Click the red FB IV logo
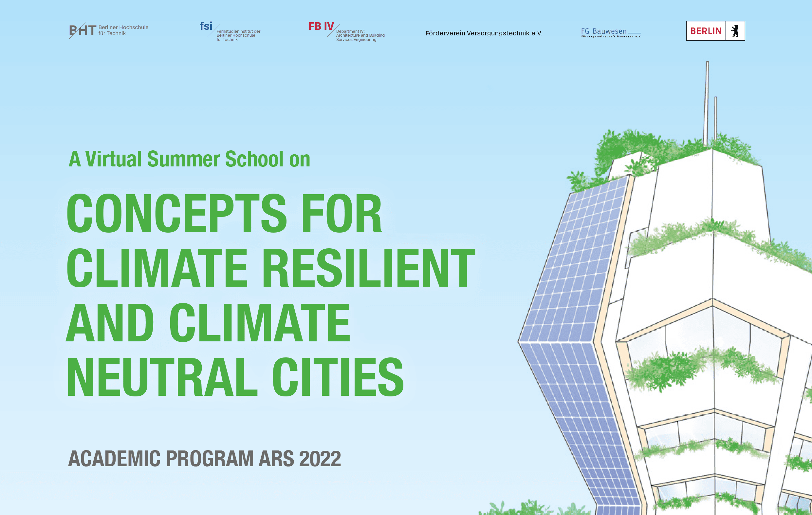812x515 pixels. (321, 26)
